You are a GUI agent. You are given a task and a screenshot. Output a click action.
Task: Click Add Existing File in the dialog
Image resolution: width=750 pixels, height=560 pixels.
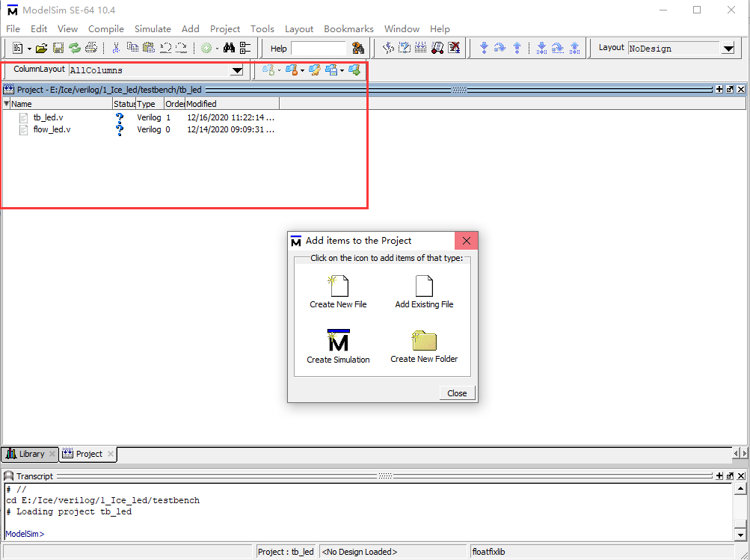[424, 285]
